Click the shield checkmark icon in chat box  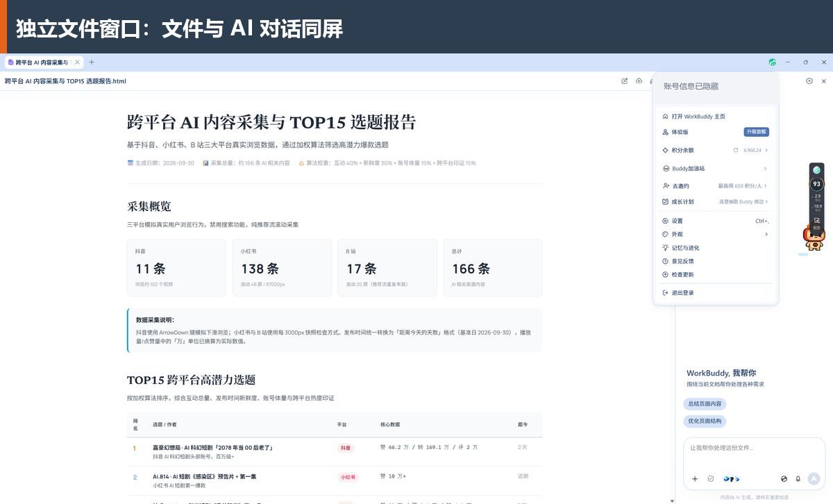711,479
